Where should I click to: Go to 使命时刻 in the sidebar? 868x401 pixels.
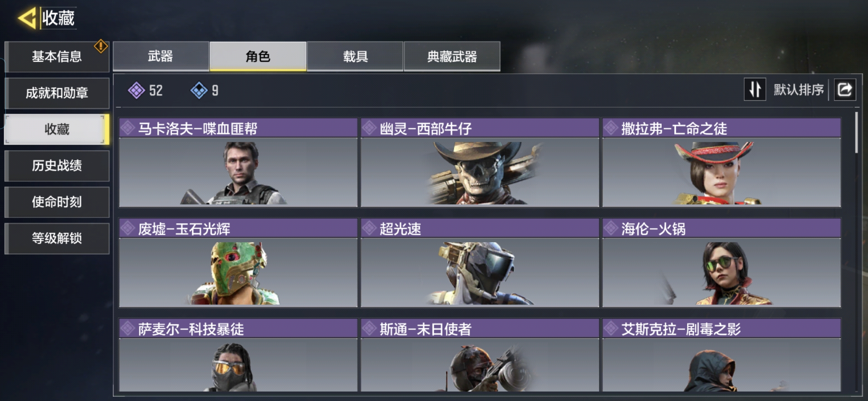[x=57, y=202]
